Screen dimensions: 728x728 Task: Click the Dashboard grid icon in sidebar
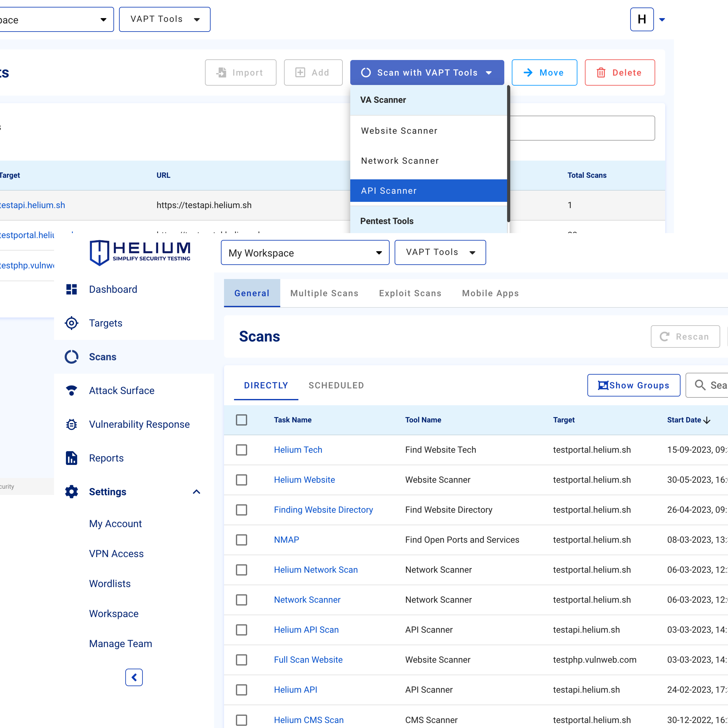point(71,289)
